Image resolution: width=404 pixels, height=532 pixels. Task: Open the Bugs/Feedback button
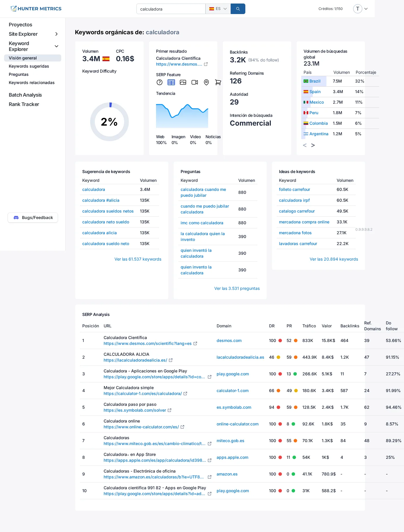click(x=33, y=218)
